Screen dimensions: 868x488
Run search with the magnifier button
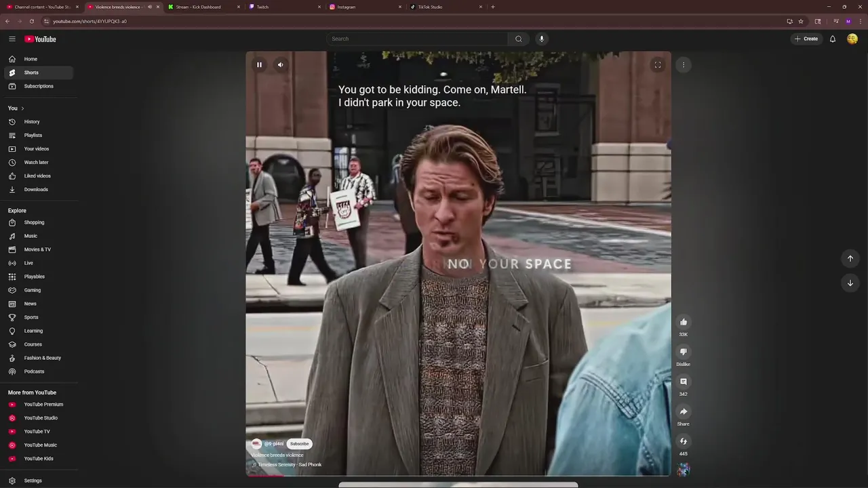[x=519, y=39]
